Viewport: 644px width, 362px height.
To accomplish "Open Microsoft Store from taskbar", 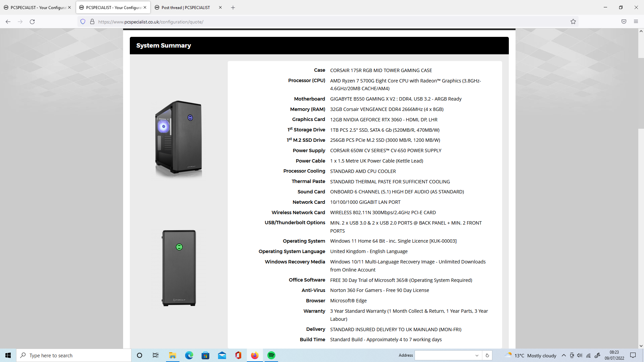I will coord(205,355).
